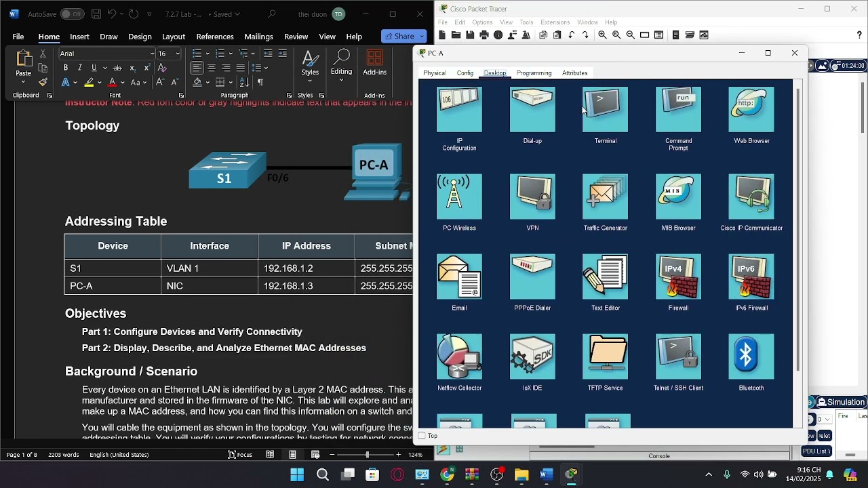Click Packet Tracer print icon
The height and width of the screenshot is (488, 868).
(x=484, y=35)
